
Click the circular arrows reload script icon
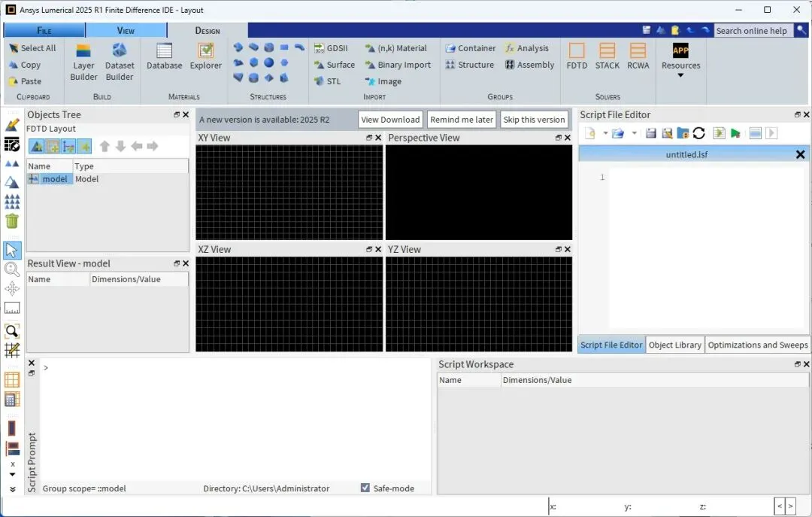pyautogui.click(x=698, y=133)
